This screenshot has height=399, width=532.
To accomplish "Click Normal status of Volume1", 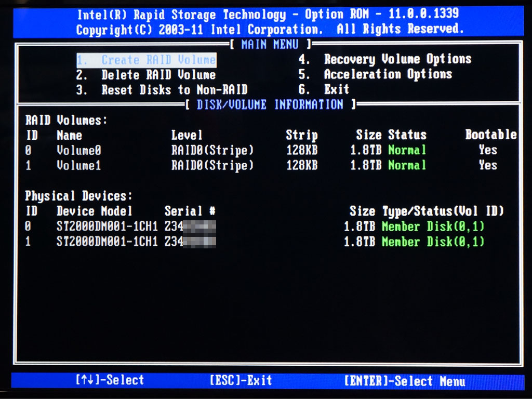I will coord(407,165).
